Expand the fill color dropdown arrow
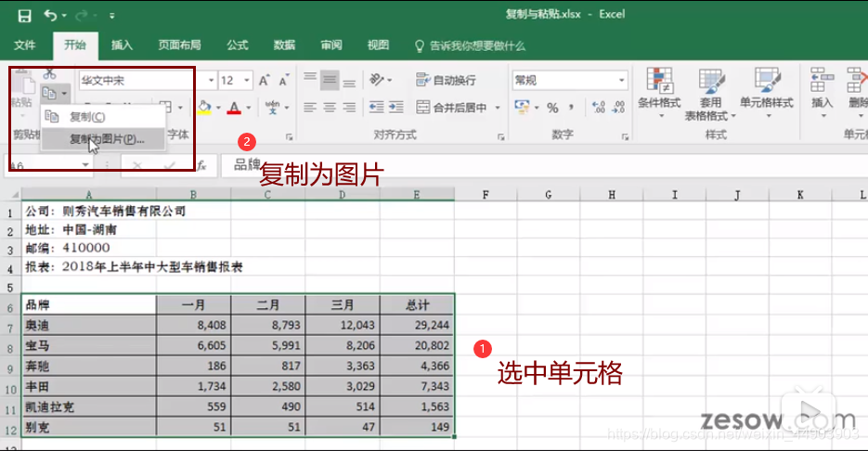 [218, 108]
